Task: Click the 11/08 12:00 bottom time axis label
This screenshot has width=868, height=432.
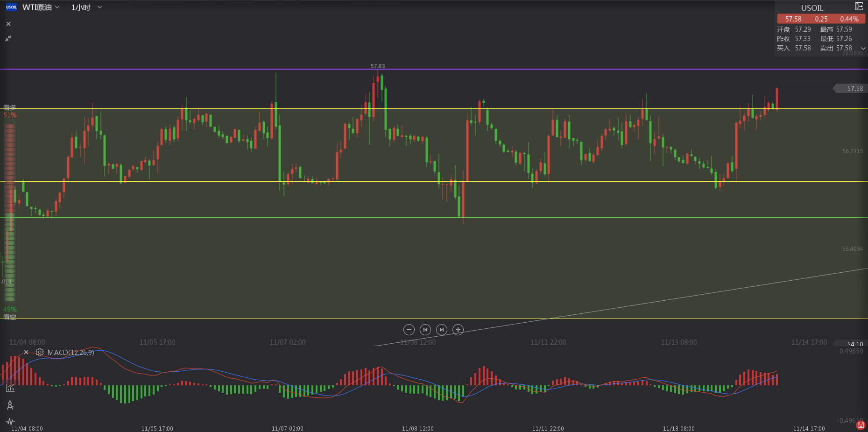Action: (x=417, y=428)
